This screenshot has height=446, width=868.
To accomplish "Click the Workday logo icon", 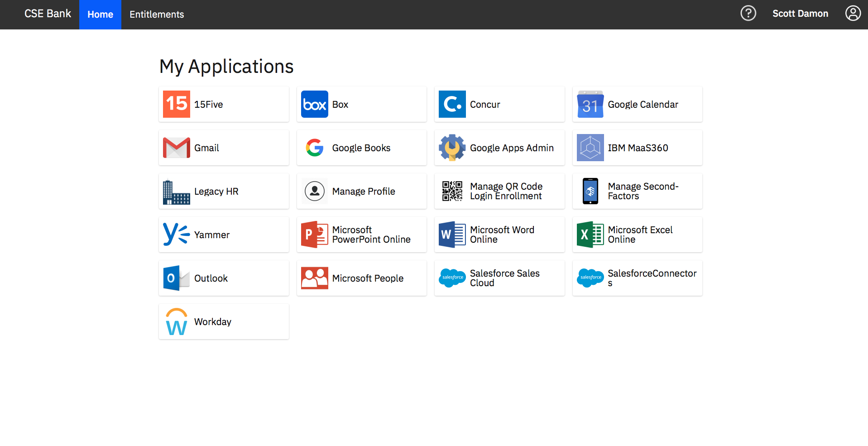I will [177, 321].
